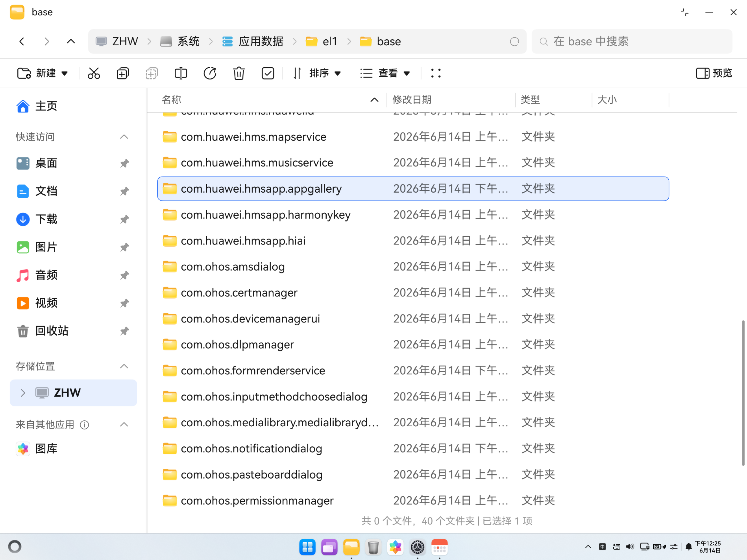Open the notification bell in the tray
The image size is (747, 560).
tap(689, 546)
